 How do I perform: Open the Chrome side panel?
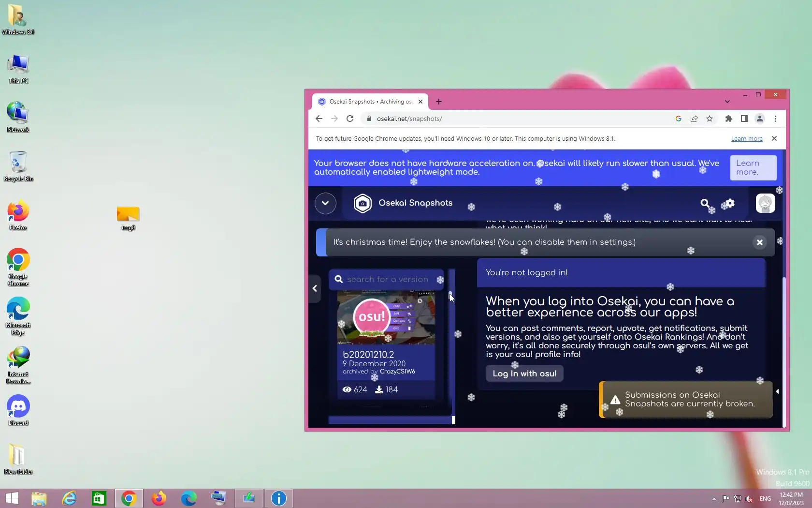744,119
